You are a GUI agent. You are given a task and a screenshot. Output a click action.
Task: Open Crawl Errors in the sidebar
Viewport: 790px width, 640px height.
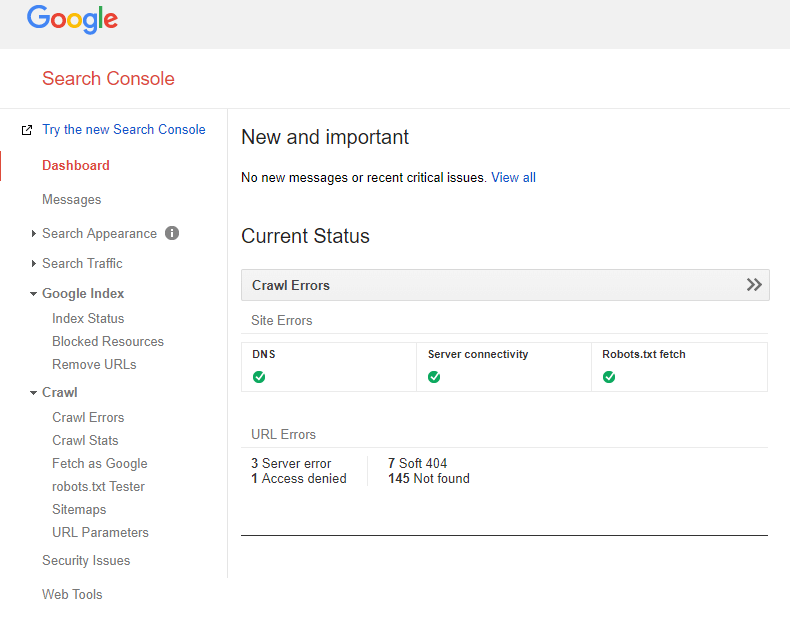88,417
